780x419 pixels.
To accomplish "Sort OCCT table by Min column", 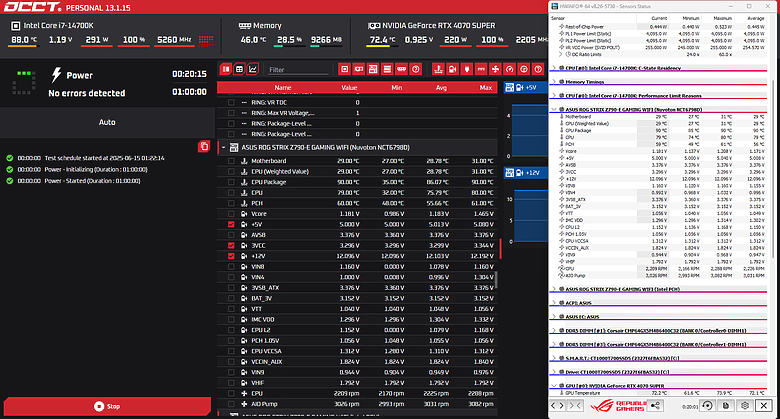I will [x=396, y=88].
